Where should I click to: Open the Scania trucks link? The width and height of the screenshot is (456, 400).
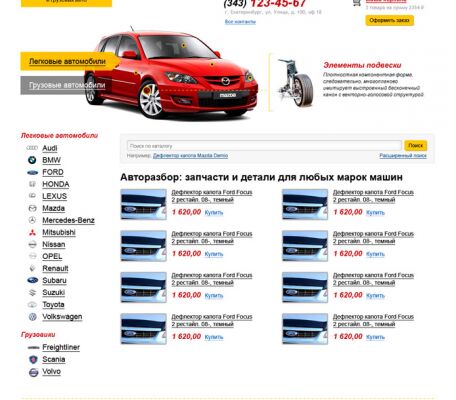click(x=54, y=359)
